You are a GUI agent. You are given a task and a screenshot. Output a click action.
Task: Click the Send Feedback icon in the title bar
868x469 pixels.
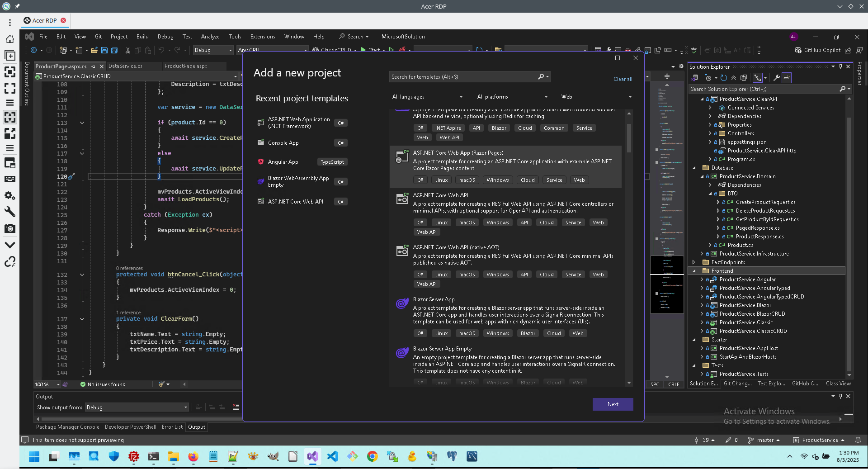(x=859, y=50)
